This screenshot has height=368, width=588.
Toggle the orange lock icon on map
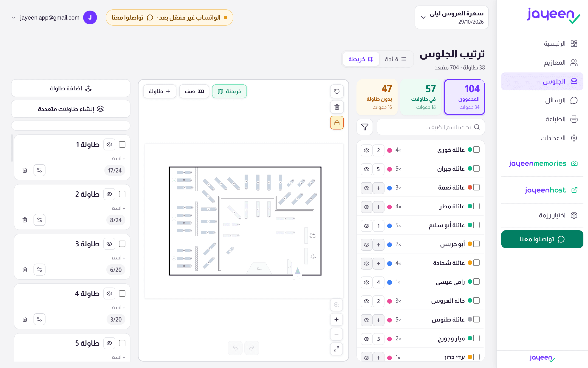pyautogui.click(x=337, y=122)
